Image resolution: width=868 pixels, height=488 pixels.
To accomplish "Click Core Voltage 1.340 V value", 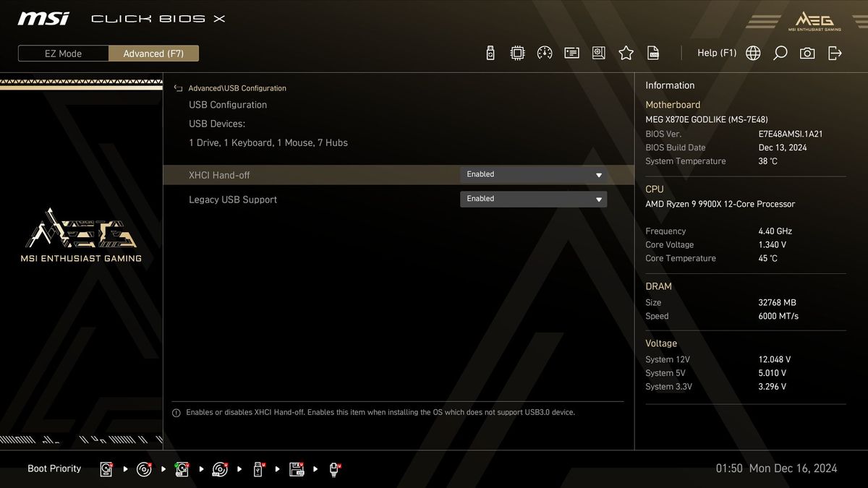I will point(773,245).
